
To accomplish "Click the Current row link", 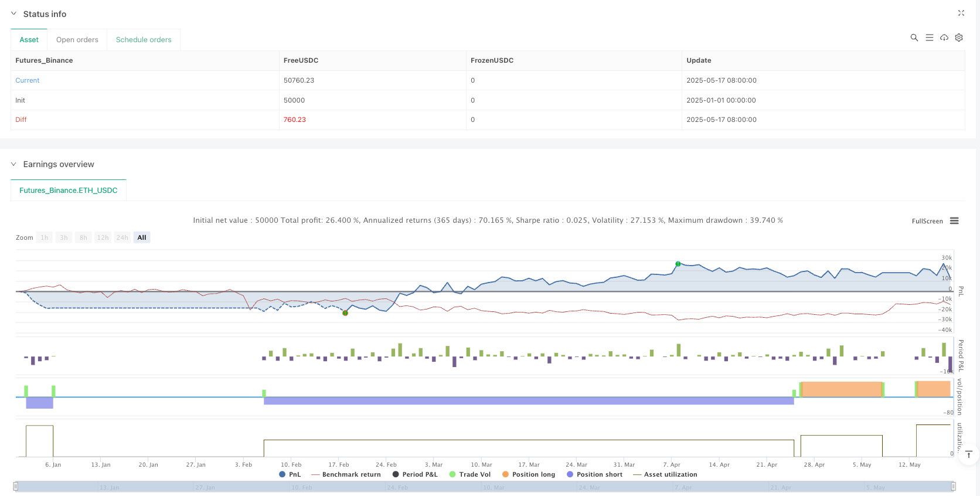I will coord(28,80).
